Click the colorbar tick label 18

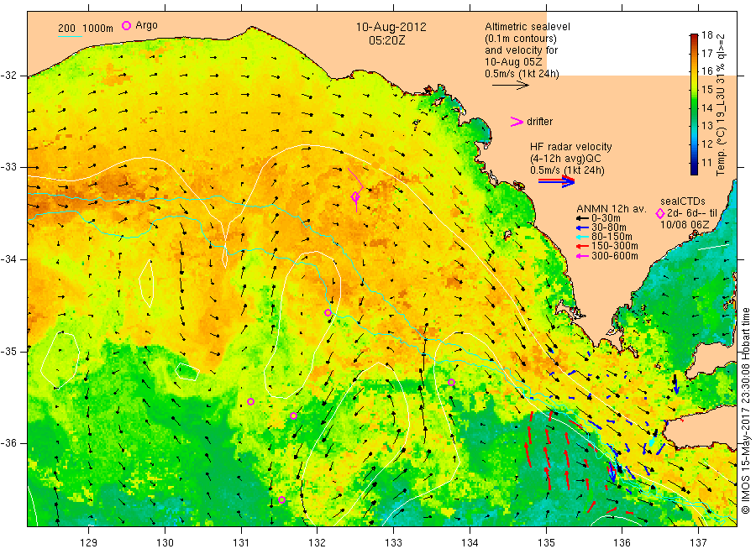(x=706, y=34)
